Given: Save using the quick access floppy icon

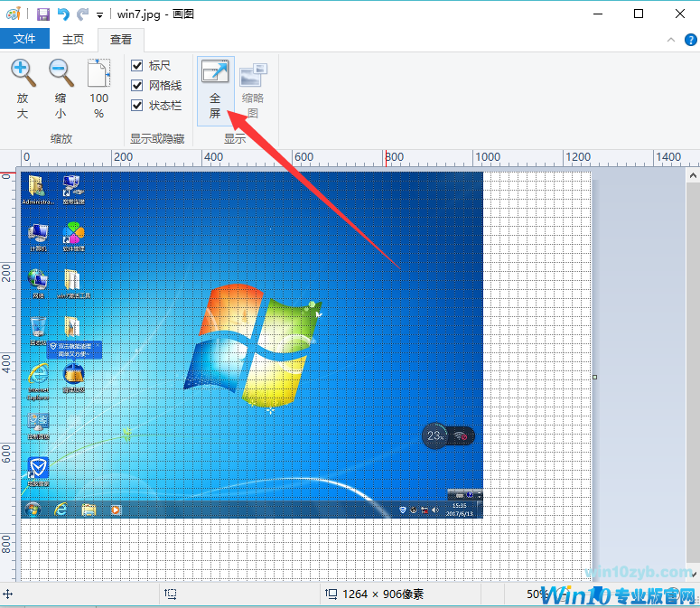Looking at the screenshot, I should pyautogui.click(x=43, y=14).
